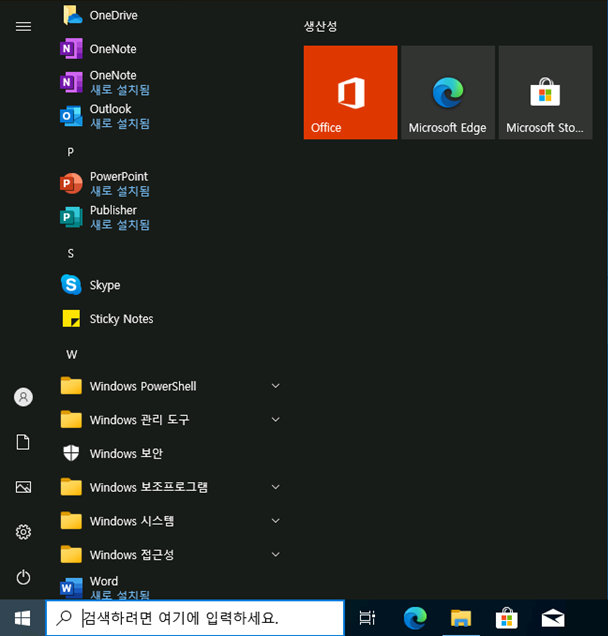
Task: Open File Explorer from the taskbar
Action: pyautogui.click(x=461, y=618)
